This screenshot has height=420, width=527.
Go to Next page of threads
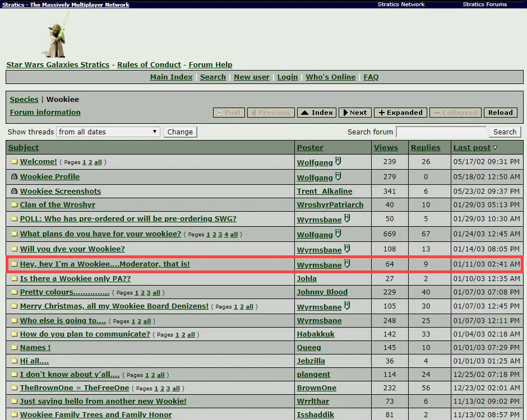(x=355, y=113)
